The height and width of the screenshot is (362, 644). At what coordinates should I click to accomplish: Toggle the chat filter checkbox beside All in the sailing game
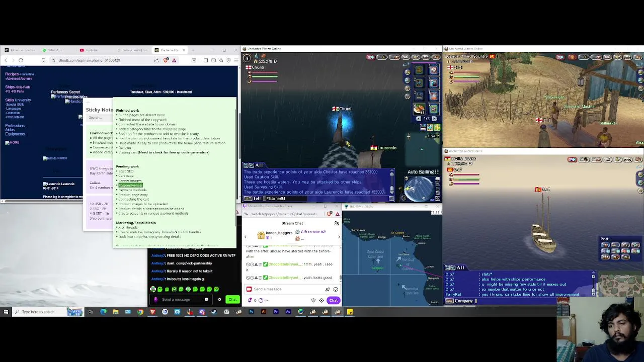point(253,165)
